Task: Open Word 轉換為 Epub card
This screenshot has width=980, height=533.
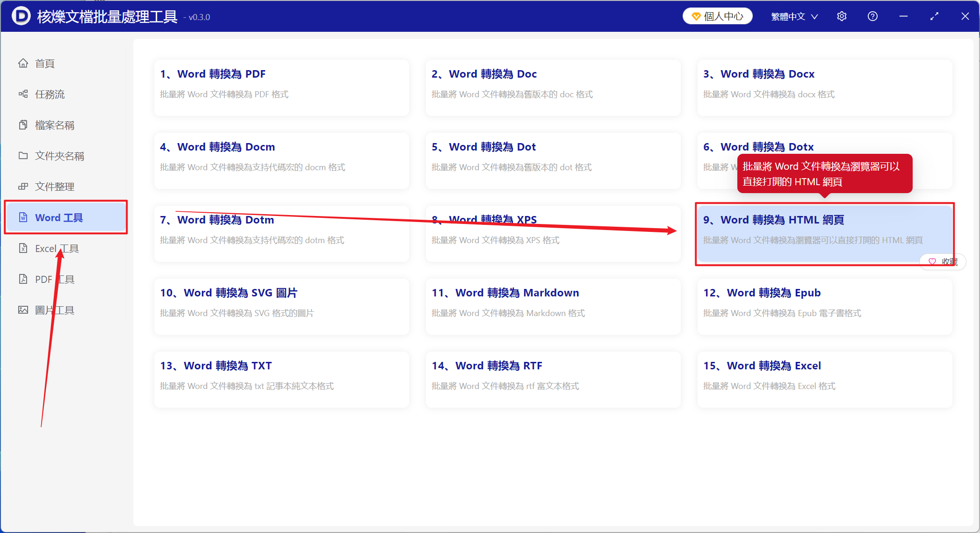Action: (825, 306)
